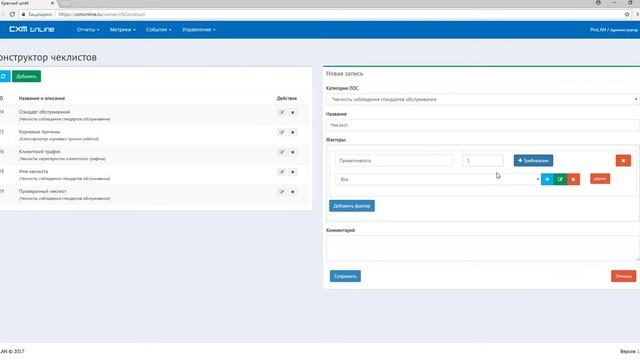Bookmark this page with the star icon

coord(627,14)
